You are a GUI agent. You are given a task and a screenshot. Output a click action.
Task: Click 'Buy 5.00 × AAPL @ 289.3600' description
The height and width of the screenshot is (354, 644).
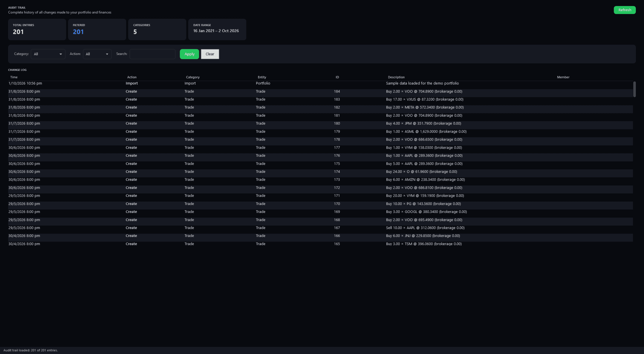pos(424,164)
